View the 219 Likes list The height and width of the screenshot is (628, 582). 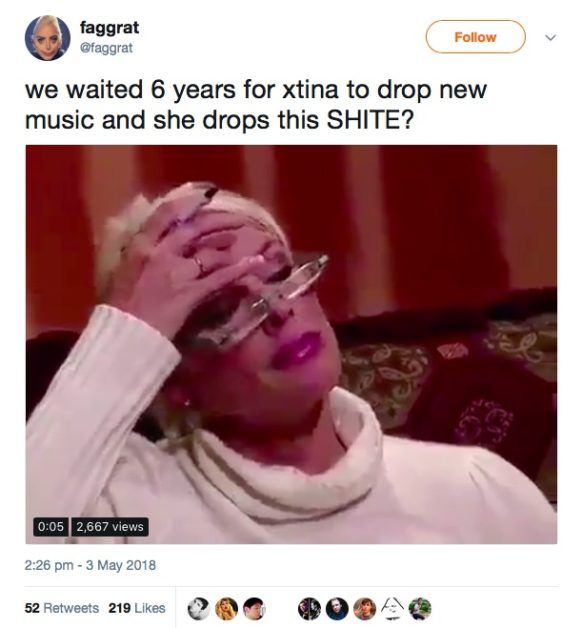click(x=137, y=608)
